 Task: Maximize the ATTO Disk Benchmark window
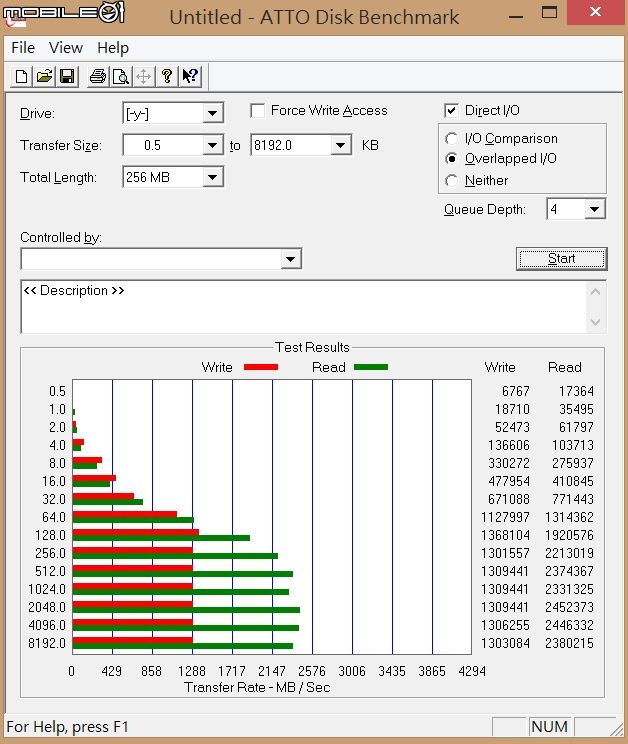pyautogui.click(x=549, y=13)
